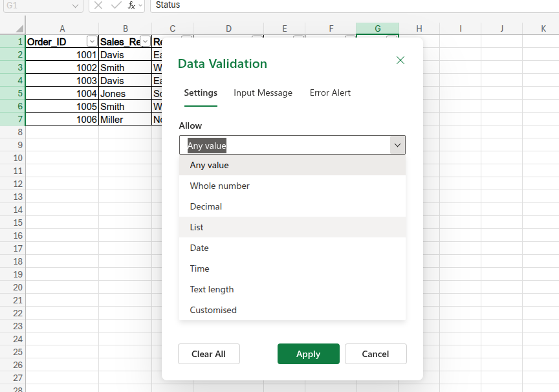Cancel entry with the formula bar X icon
The width and height of the screenshot is (559, 392).
click(97, 5)
